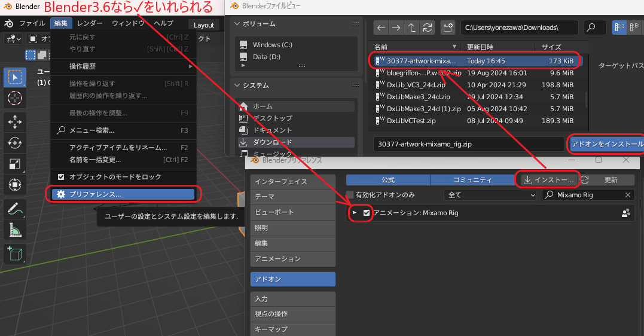Open the アドオン preferences section
The width and height of the screenshot is (644, 336).
(293, 279)
